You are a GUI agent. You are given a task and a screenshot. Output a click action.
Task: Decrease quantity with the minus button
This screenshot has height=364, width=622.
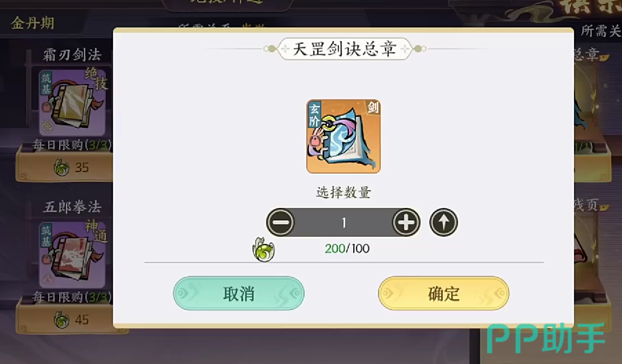(x=280, y=222)
